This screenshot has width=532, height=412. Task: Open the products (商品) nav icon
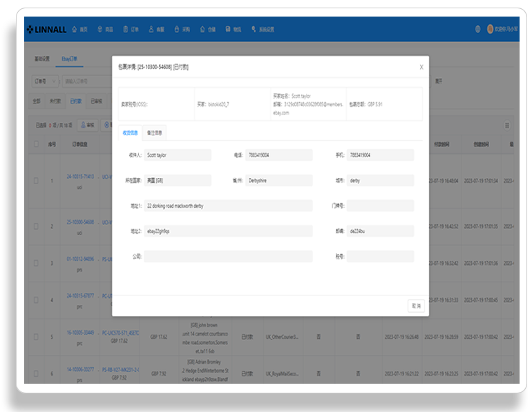pyautogui.click(x=99, y=30)
